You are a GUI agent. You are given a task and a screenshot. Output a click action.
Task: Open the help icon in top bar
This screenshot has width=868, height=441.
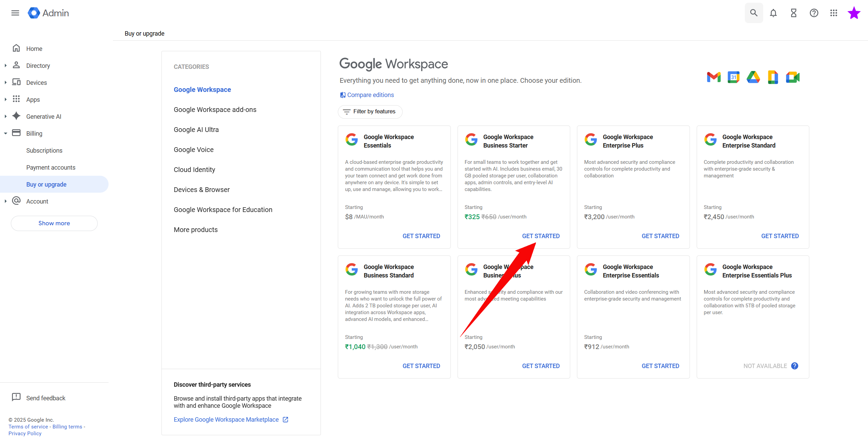pyautogui.click(x=814, y=13)
